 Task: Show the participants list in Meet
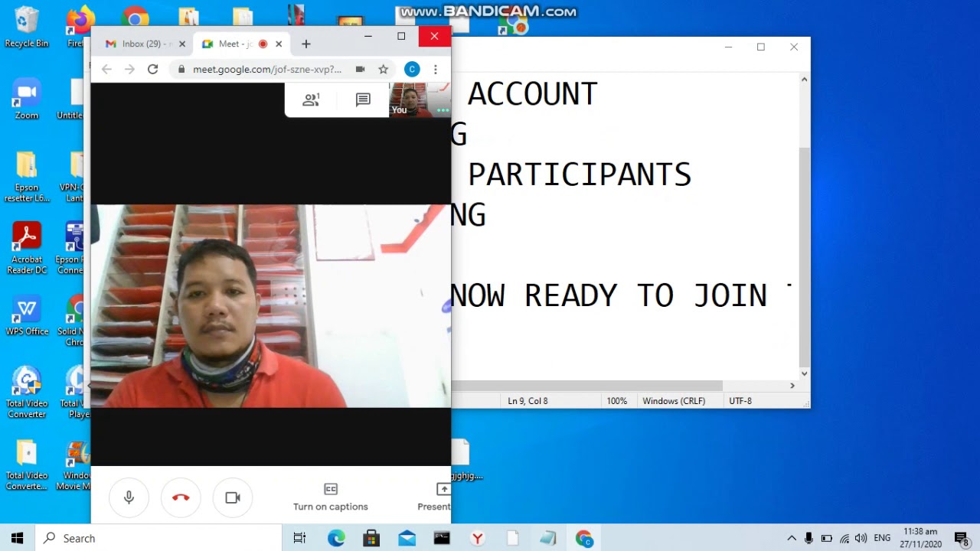coord(311,99)
